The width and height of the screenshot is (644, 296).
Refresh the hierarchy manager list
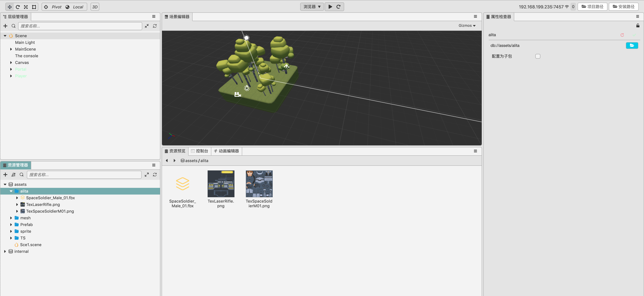(x=155, y=26)
